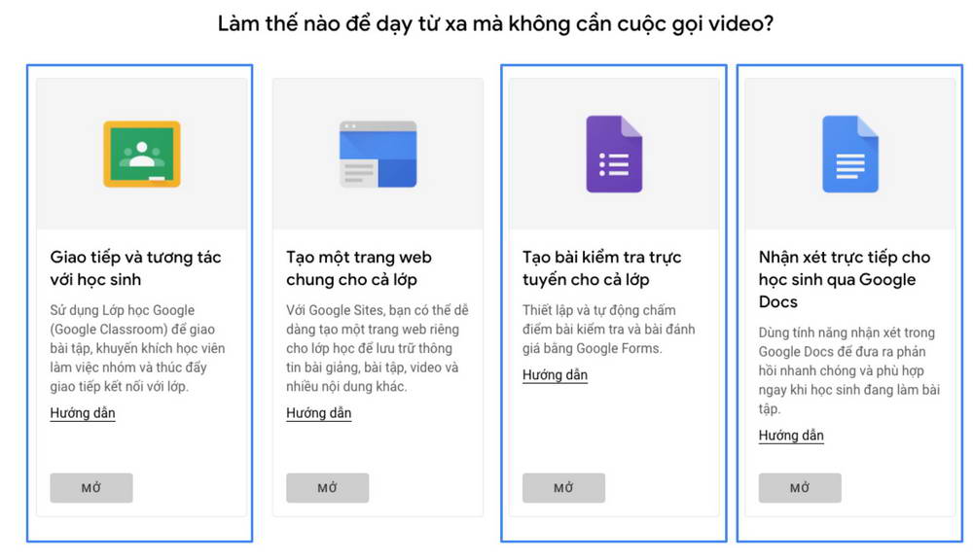Click the purple Google Forms icon
Viewport: 973px width, 560px height.
tap(614, 154)
